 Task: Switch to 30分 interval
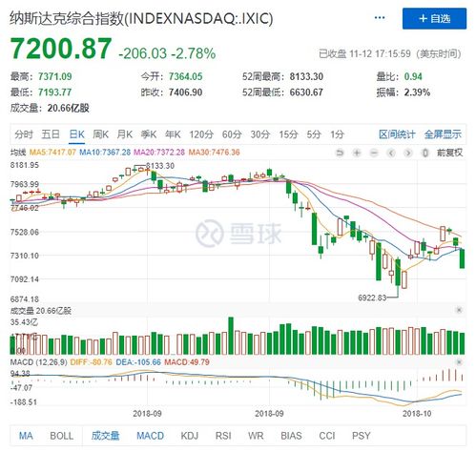[260, 134]
